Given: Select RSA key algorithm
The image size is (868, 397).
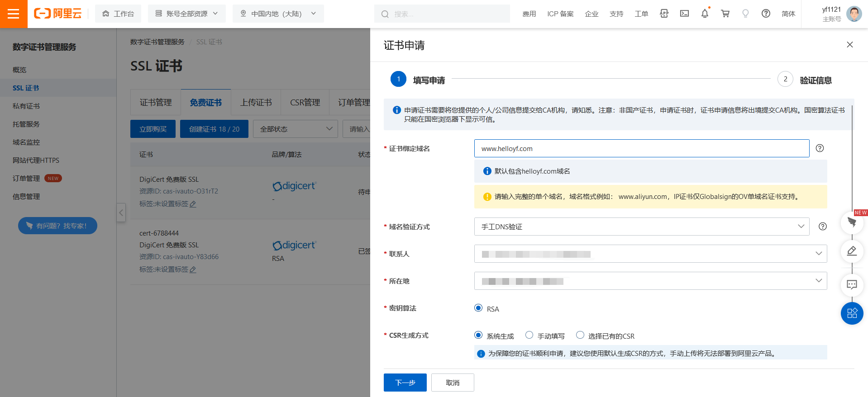Looking at the screenshot, I should tap(478, 308).
